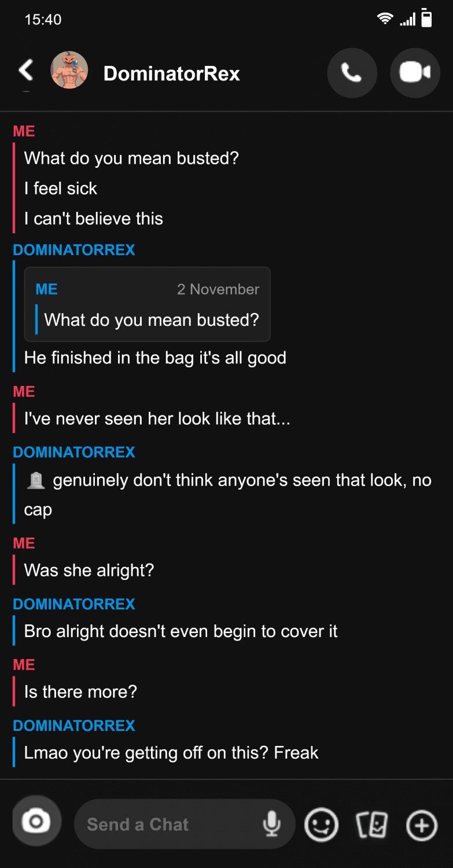Start a voice call with DominatorRex

352,73
